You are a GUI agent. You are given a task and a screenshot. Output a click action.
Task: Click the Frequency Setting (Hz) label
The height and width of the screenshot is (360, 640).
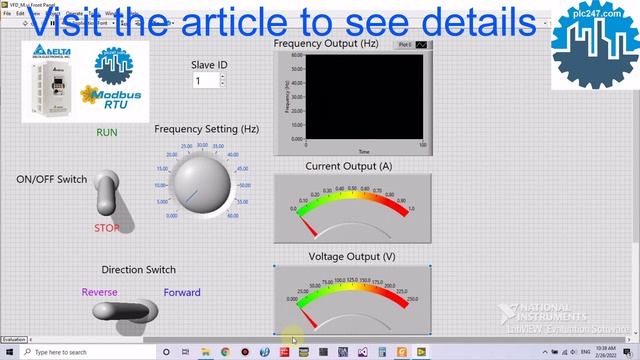pyautogui.click(x=207, y=129)
